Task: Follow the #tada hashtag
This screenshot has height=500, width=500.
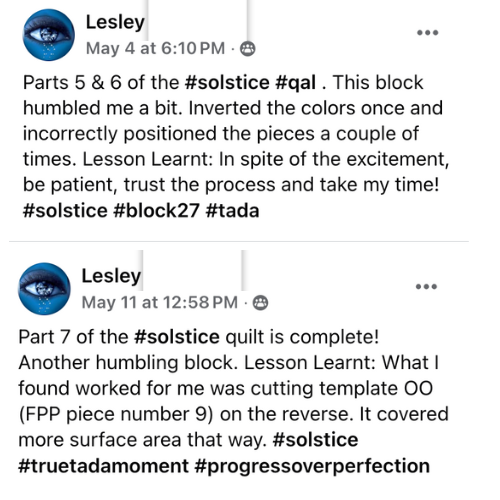Action: (232, 211)
